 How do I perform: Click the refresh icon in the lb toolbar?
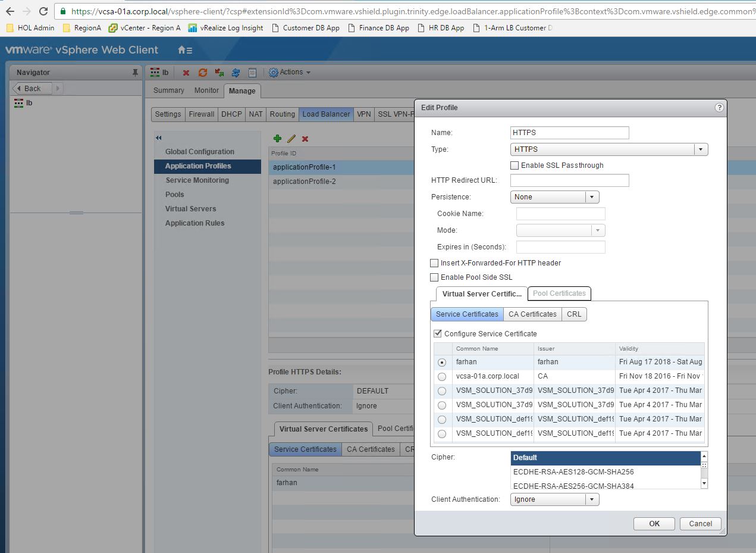click(x=202, y=72)
